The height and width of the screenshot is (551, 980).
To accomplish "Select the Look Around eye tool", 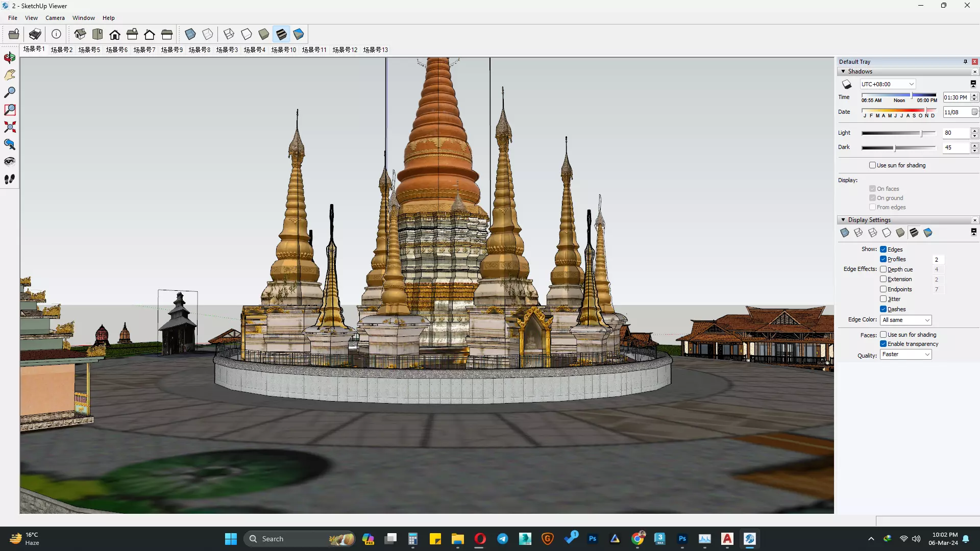I will 10,162.
